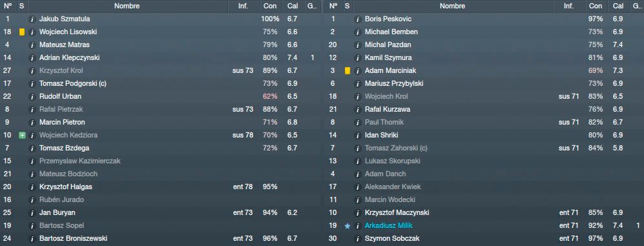644x246 pixels.
Task: Open info icon for Boris Peskovic
Action: (x=358, y=19)
